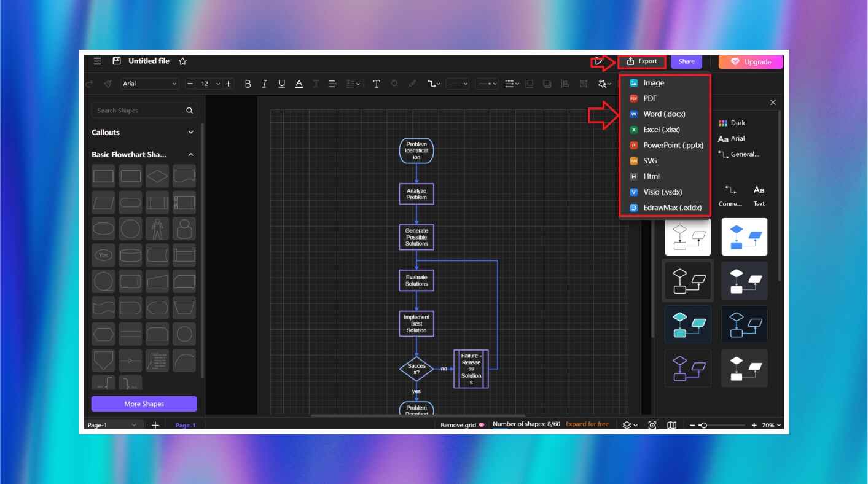Click the More Shapes button

pos(144,404)
